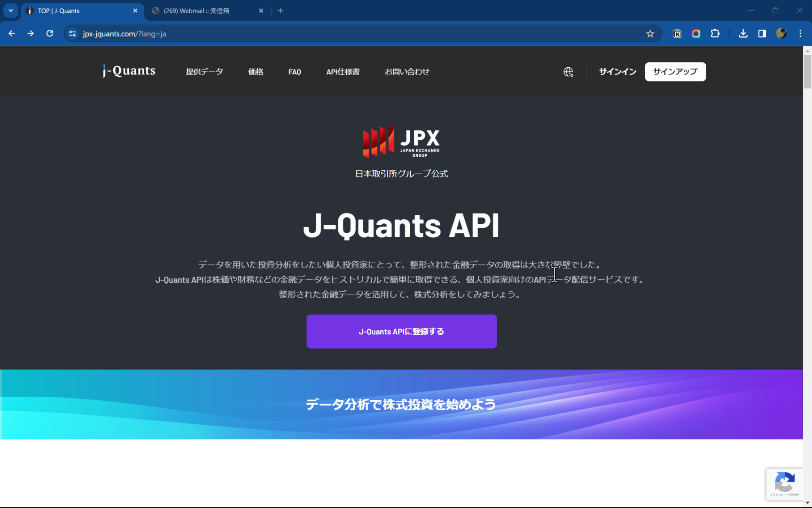
Task: Select the TOP | J-Quants tab
Action: [82, 11]
